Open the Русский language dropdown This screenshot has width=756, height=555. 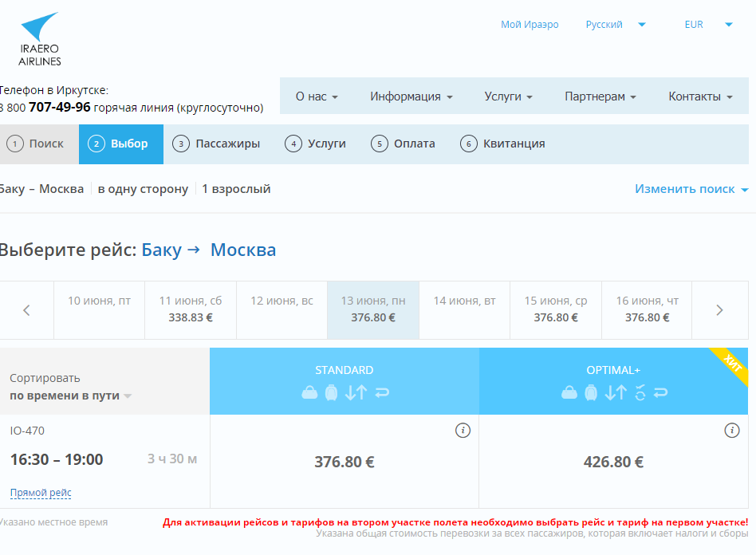click(x=616, y=25)
